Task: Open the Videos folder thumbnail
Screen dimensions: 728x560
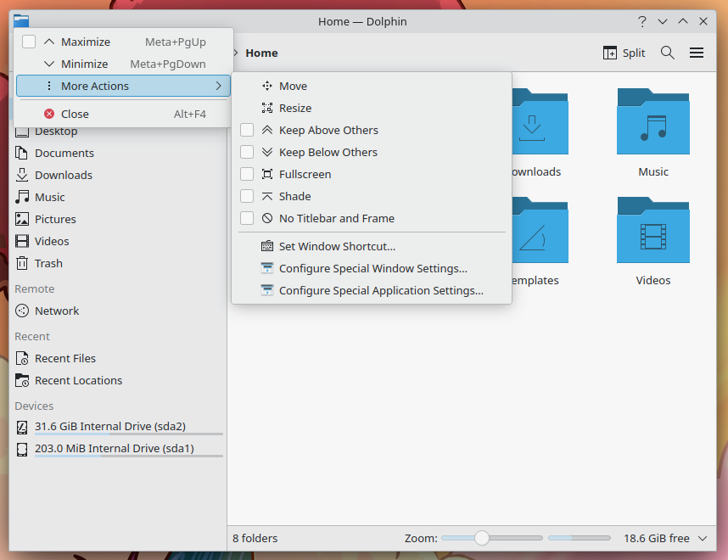Action: click(653, 230)
